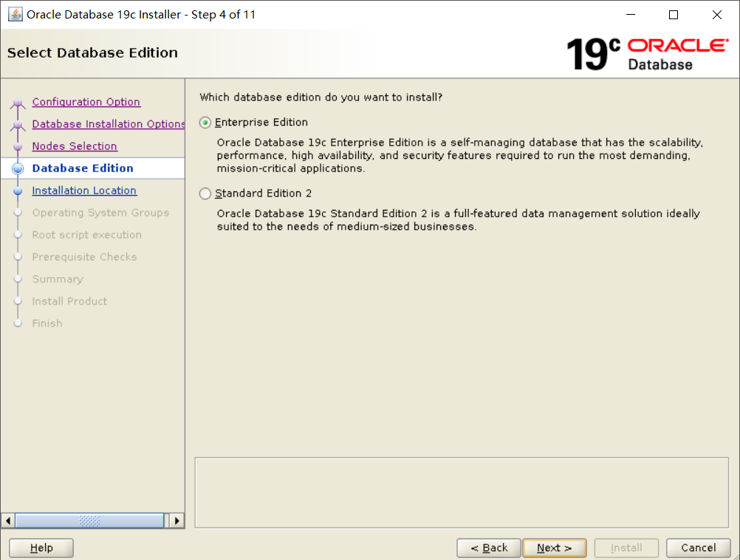Click the Operating System Groups step text
Screen dimensions: 740x560
(100, 213)
